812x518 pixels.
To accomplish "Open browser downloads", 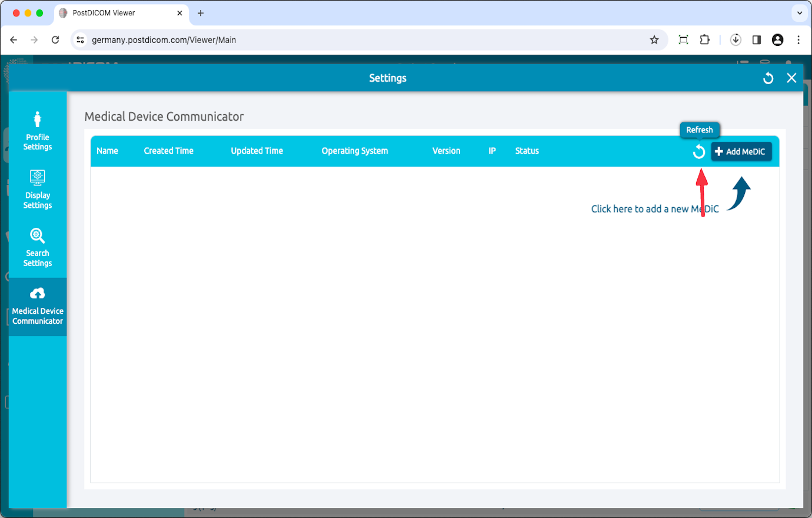I will (736, 39).
